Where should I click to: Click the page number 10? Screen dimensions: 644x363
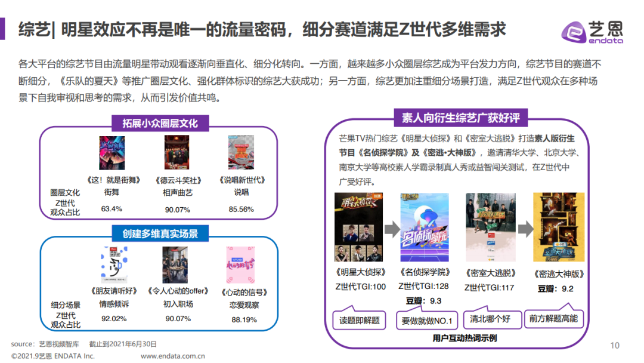pos(615,345)
